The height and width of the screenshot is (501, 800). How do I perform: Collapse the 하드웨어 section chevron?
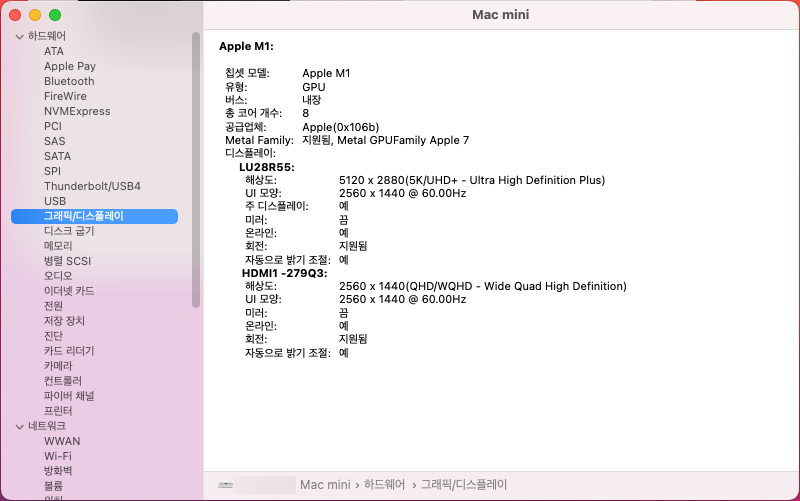[19, 37]
